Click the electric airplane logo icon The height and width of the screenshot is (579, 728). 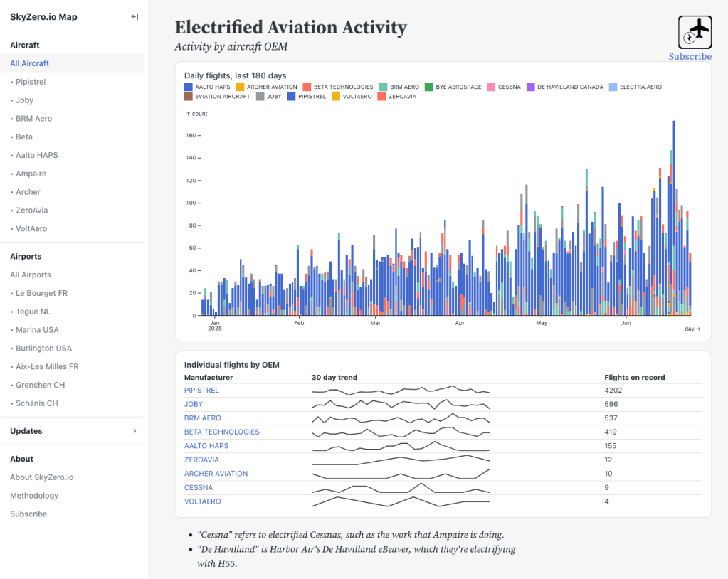695,32
